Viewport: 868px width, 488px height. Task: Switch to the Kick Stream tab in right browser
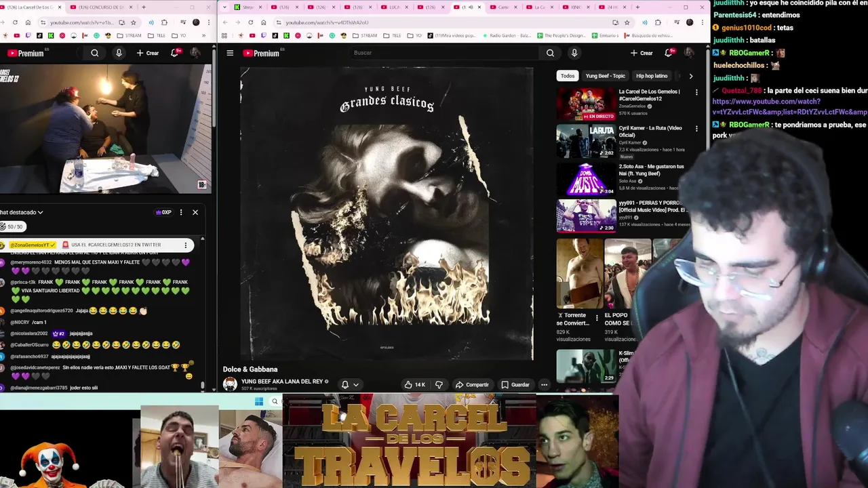click(248, 7)
